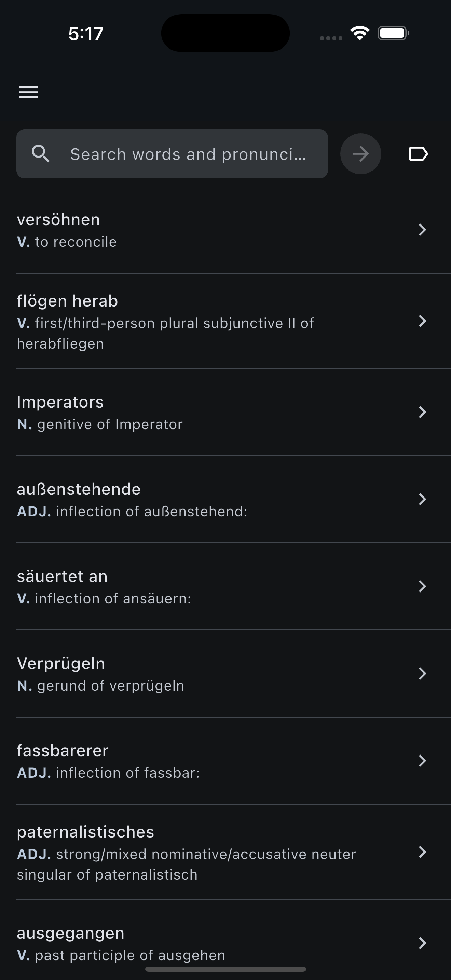Screen dimensions: 451x980
Task: Open the außenstehende chevron arrow
Action: click(422, 499)
